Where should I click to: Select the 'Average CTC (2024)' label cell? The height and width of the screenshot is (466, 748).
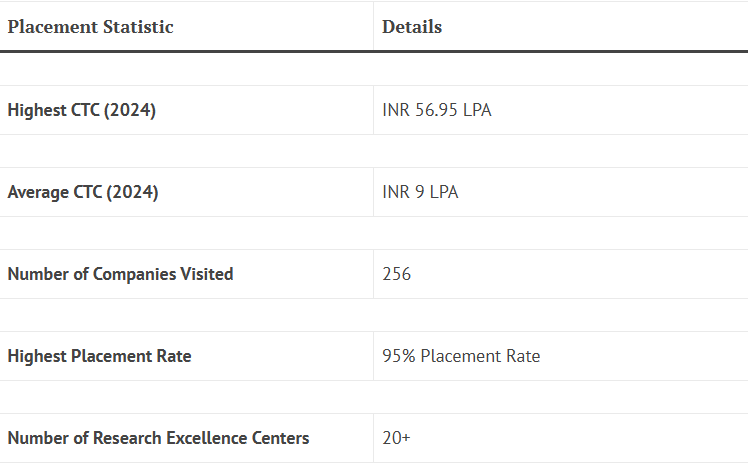(82, 192)
